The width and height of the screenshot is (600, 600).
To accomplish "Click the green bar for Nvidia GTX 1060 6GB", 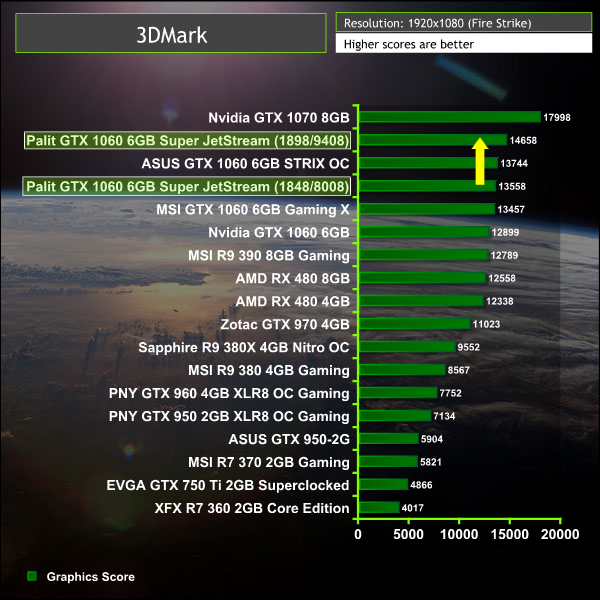I will [x=424, y=232].
